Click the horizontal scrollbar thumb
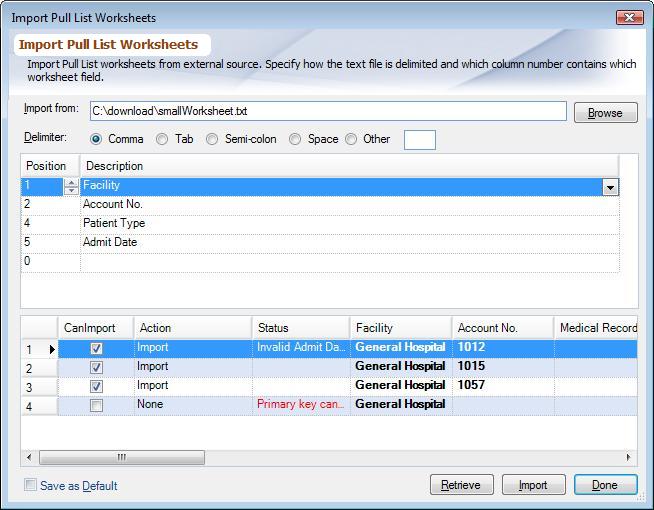 (x=122, y=457)
